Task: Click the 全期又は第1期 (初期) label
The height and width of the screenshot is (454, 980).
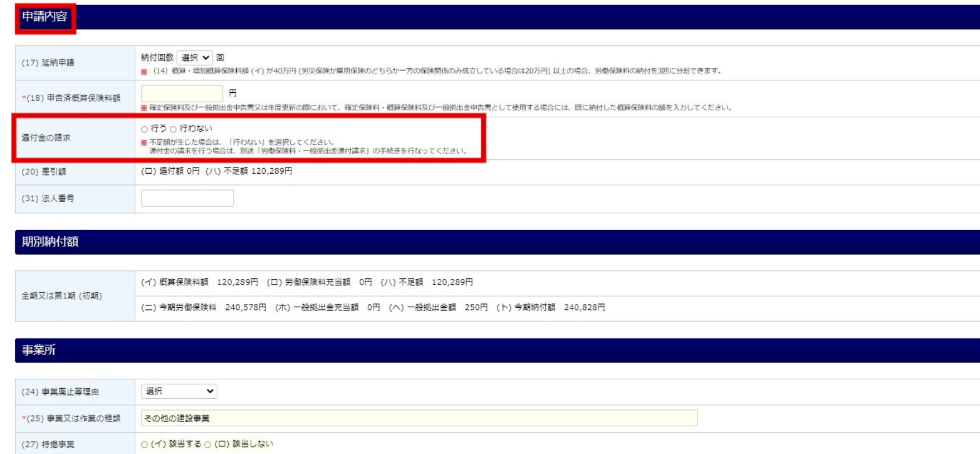Action: click(61, 295)
